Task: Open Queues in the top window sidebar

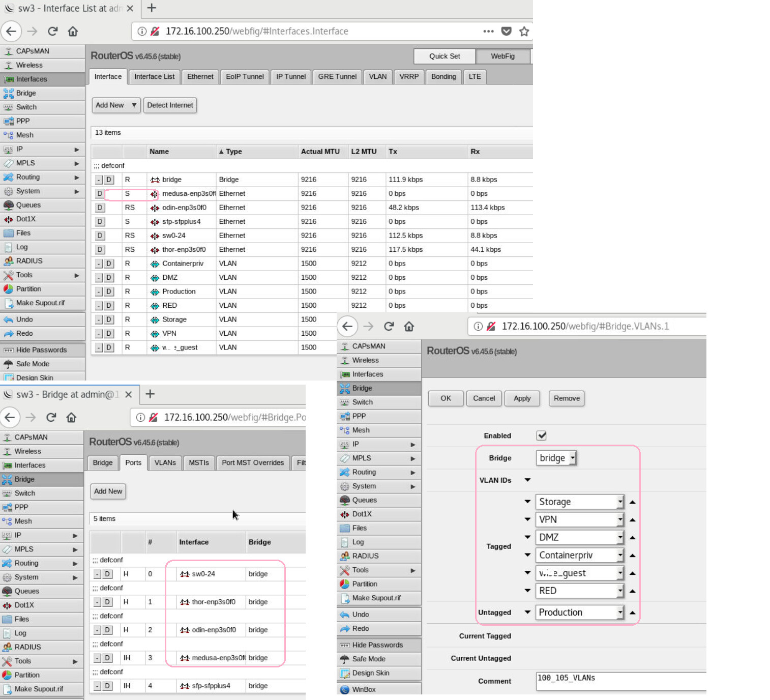Action: [x=42, y=205]
